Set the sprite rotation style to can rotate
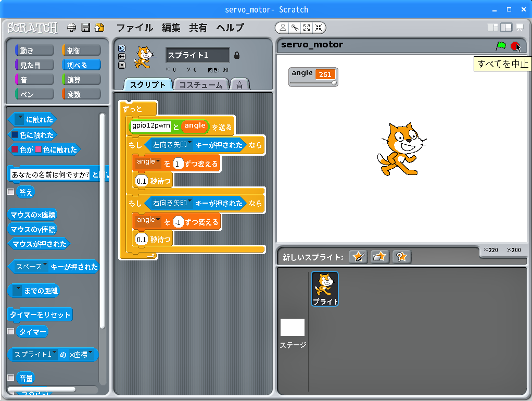Image resolution: width=532 pixels, height=401 pixels. point(122,48)
